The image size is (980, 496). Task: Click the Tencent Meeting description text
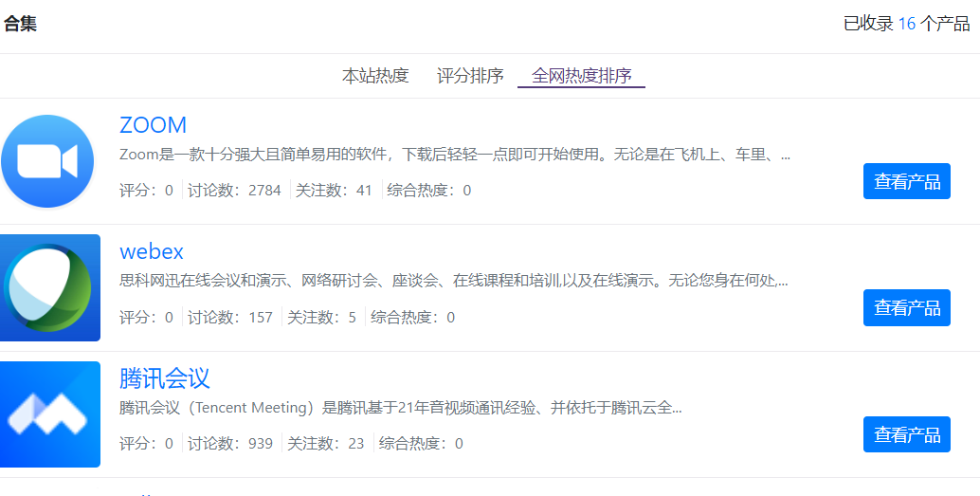pyautogui.click(x=400, y=408)
